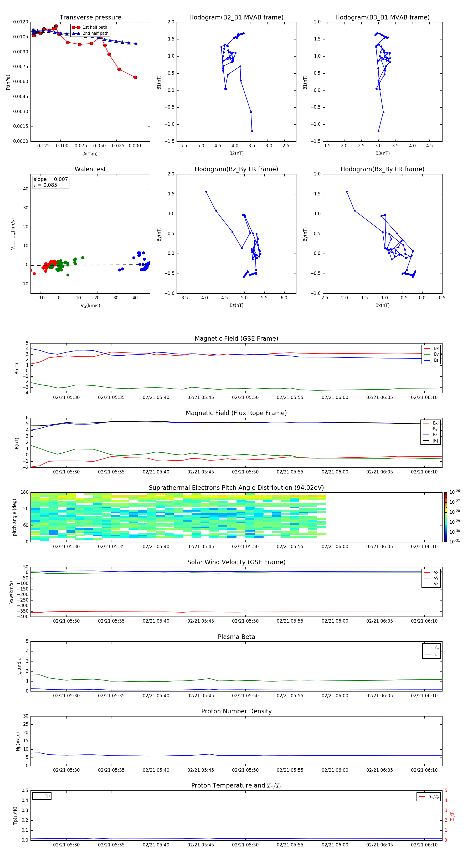
Task: Click the |B| entry in flux rope legend
Action: tap(431, 441)
